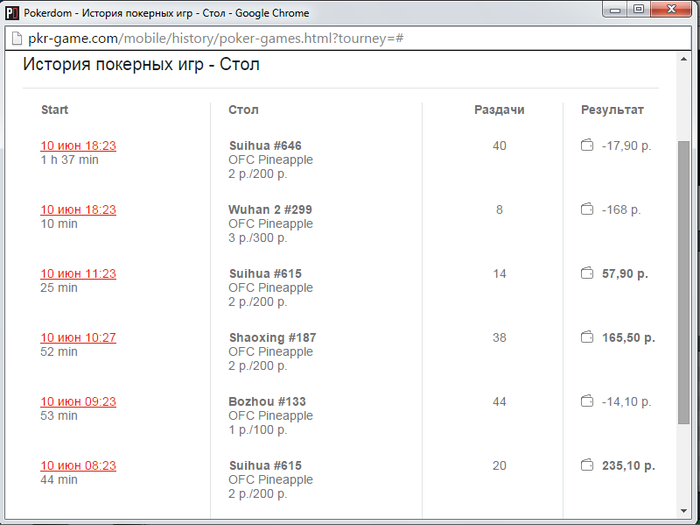The image size is (700, 525).
Task: Click the duration text 25 min
Action: 59,288
